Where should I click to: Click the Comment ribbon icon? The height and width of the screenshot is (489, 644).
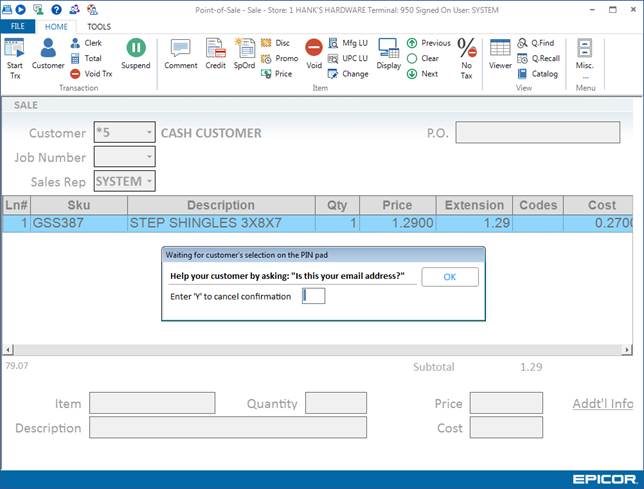(x=180, y=54)
